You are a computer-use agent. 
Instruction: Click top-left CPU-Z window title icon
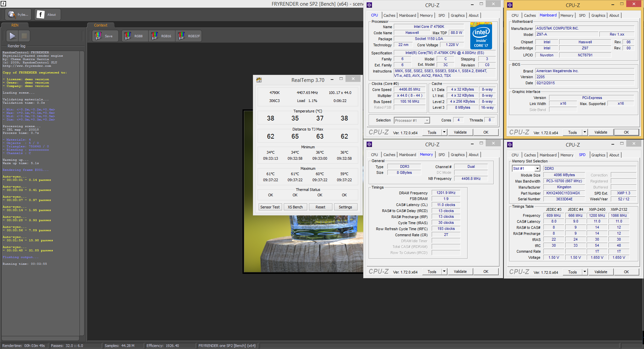pyautogui.click(x=369, y=5)
